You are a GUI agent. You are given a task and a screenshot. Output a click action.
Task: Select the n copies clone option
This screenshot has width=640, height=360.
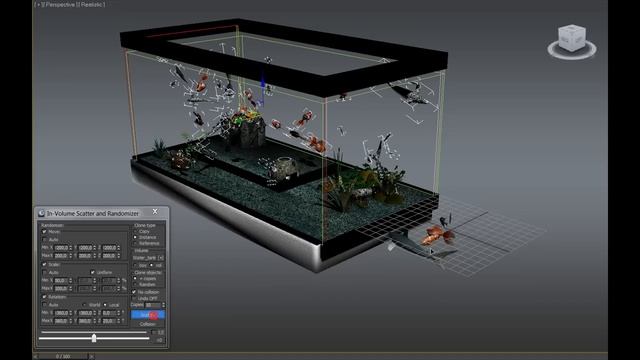click(x=136, y=278)
